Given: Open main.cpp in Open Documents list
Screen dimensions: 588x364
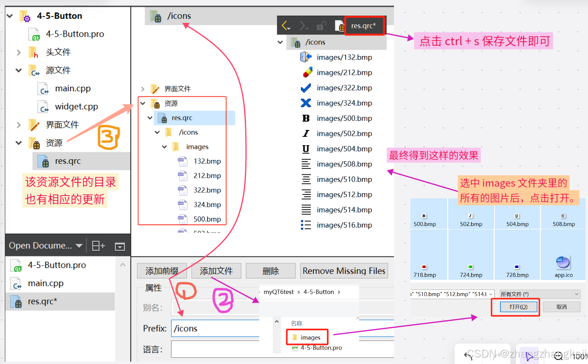Looking at the screenshot, I should (46, 283).
